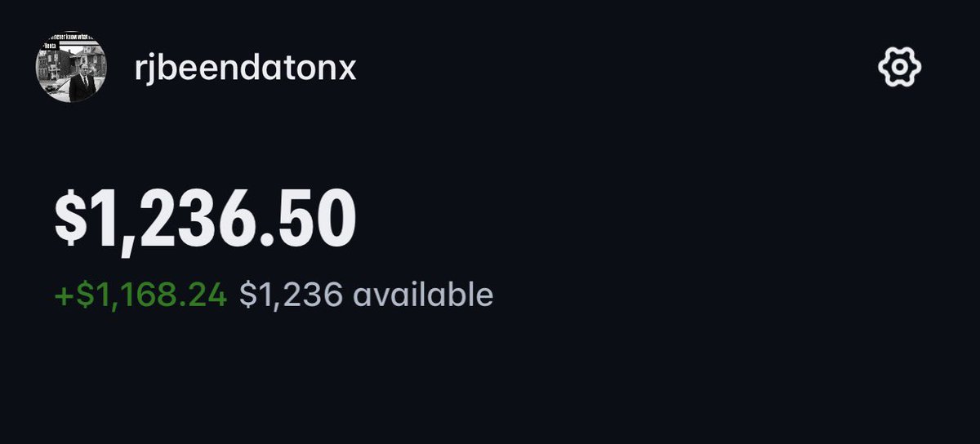This screenshot has width=980, height=444.
Task: Click the .24 cents of the green gain
Action: [x=207, y=295]
